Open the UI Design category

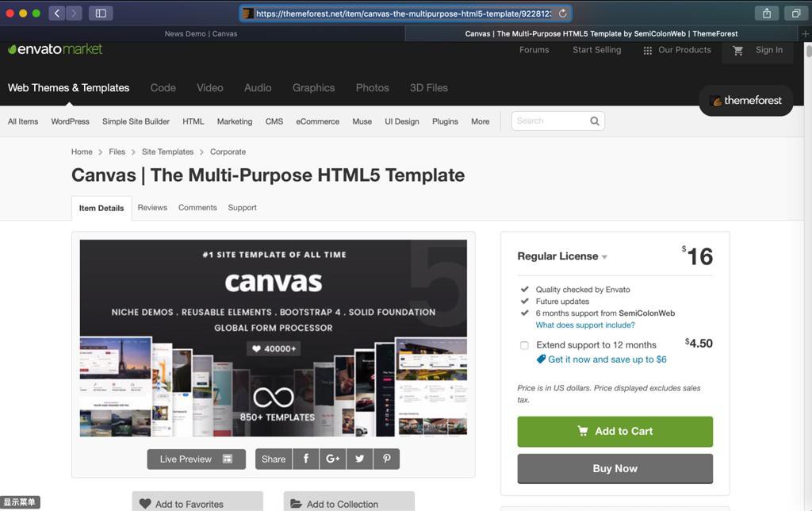pyautogui.click(x=402, y=121)
